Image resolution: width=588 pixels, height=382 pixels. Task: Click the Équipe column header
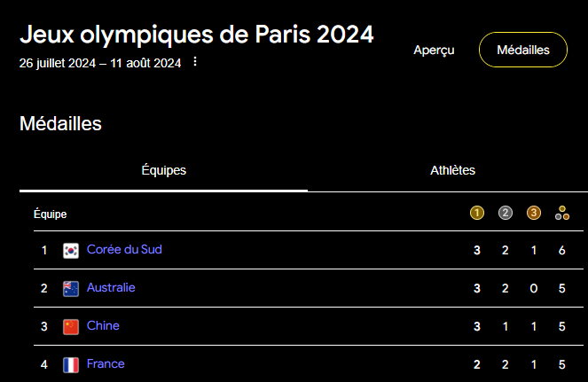tap(50, 214)
